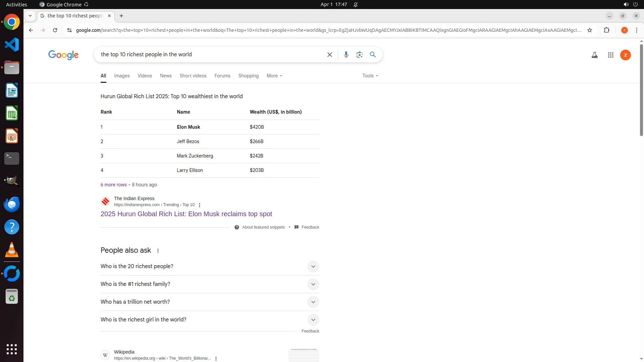
Task: Clear the search box text
Action: (x=329, y=55)
